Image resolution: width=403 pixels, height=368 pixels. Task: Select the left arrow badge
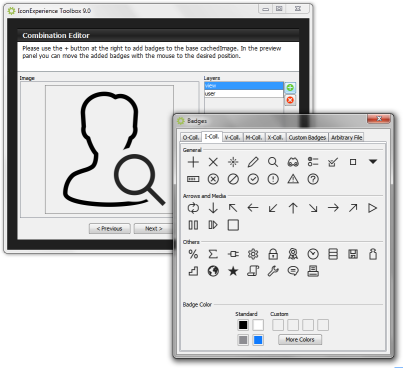click(253, 208)
